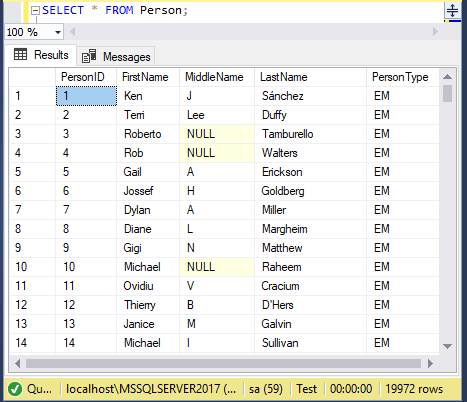Select the LastName cell 'Cracium'
This screenshot has height=402, width=467.
click(x=310, y=286)
